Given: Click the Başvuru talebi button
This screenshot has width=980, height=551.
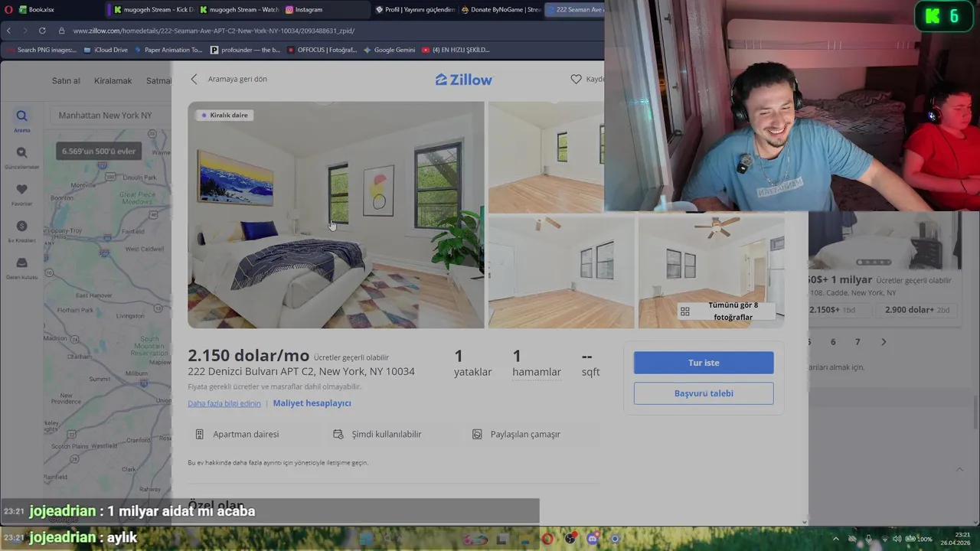Looking at the screenshot, I should point(704,393).
